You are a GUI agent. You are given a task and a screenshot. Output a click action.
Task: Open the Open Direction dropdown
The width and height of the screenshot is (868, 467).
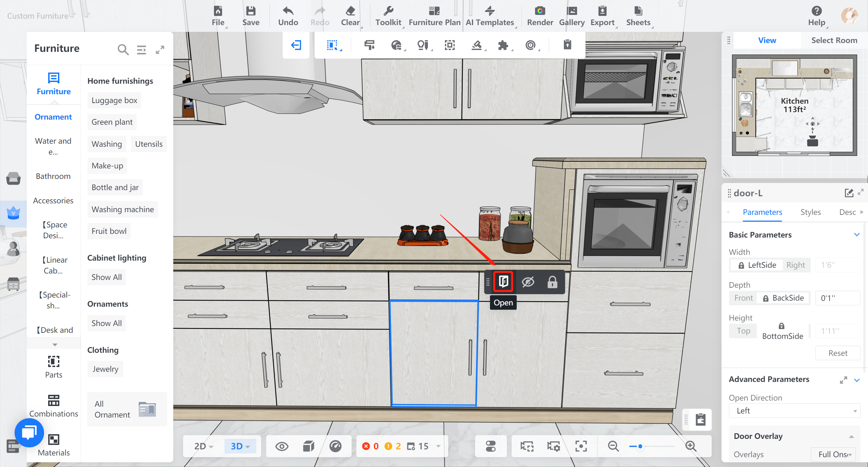794,411
